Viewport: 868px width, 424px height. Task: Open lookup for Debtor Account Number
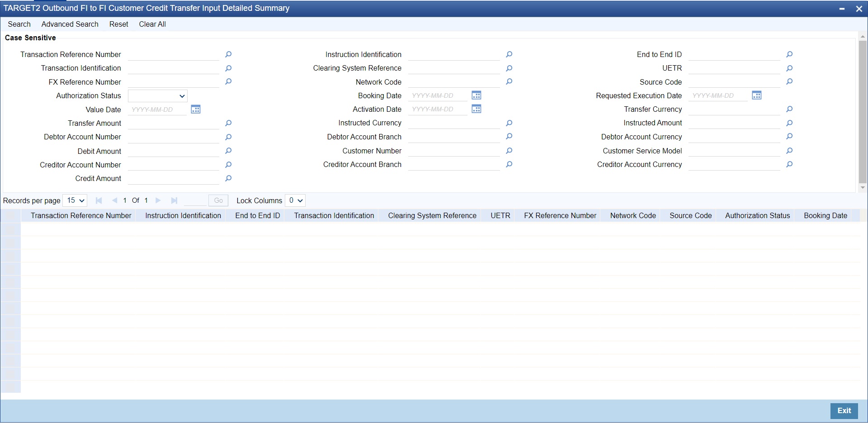click(x=228, y=137)
